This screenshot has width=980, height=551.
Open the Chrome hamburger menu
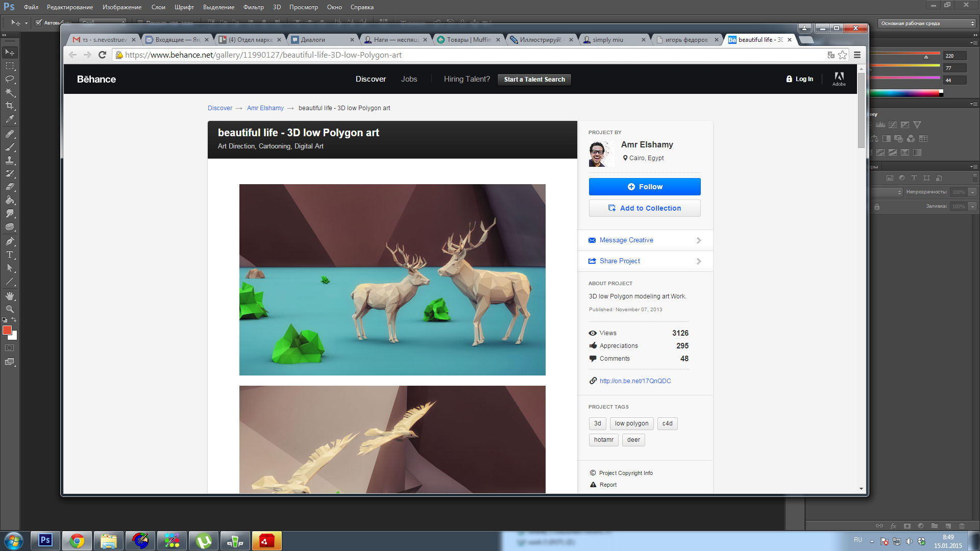(857, 55)
